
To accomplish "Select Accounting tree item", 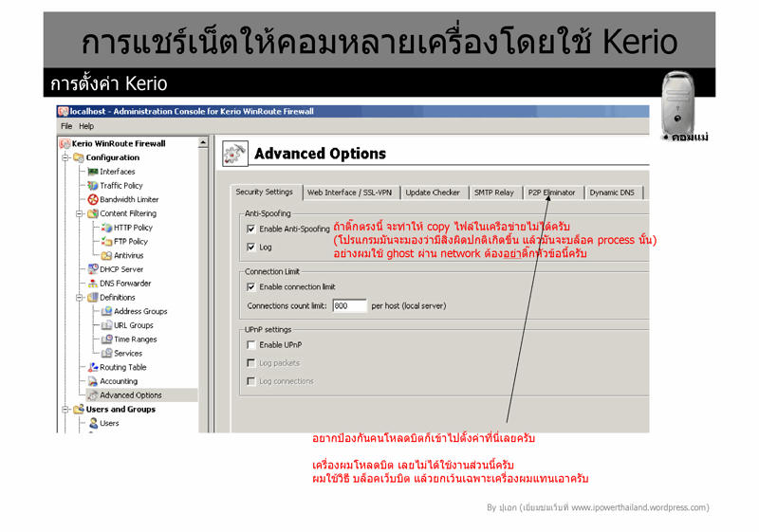I will (119, 381).
